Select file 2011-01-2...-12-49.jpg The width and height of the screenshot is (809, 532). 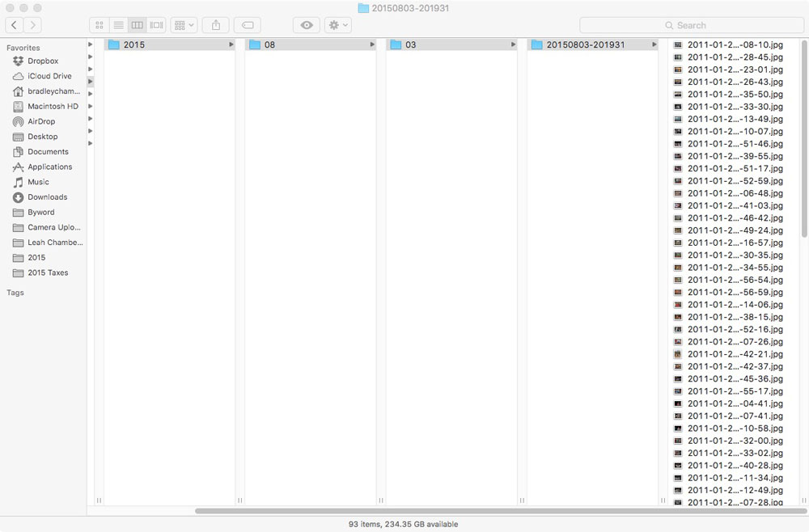tap(735, 490)
